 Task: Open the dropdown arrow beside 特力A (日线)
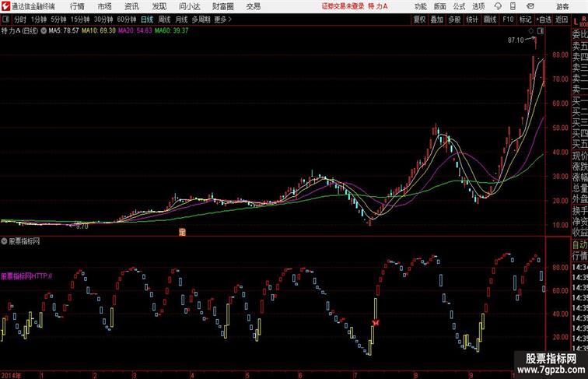(x=44, y=31)
